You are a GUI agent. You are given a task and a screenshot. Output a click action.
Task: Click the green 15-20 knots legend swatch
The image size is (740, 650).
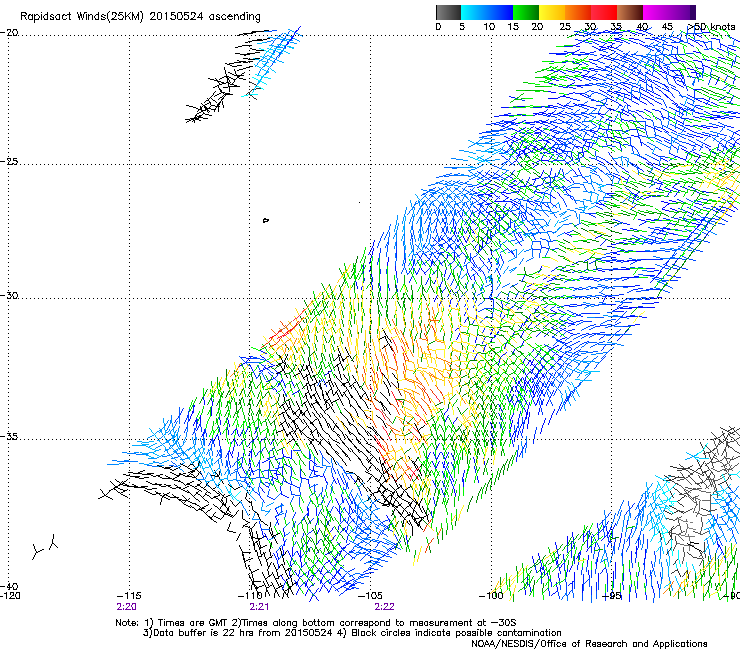(526, 12)
